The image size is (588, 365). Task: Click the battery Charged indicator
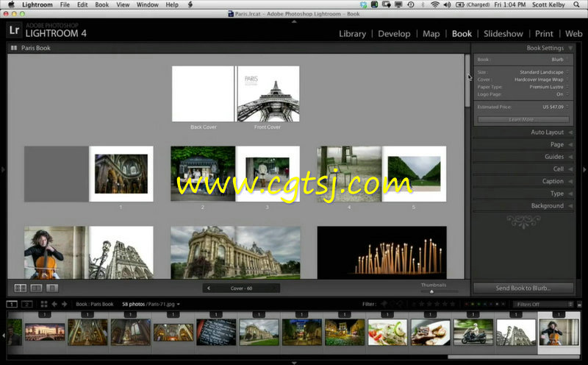point(473,4)
